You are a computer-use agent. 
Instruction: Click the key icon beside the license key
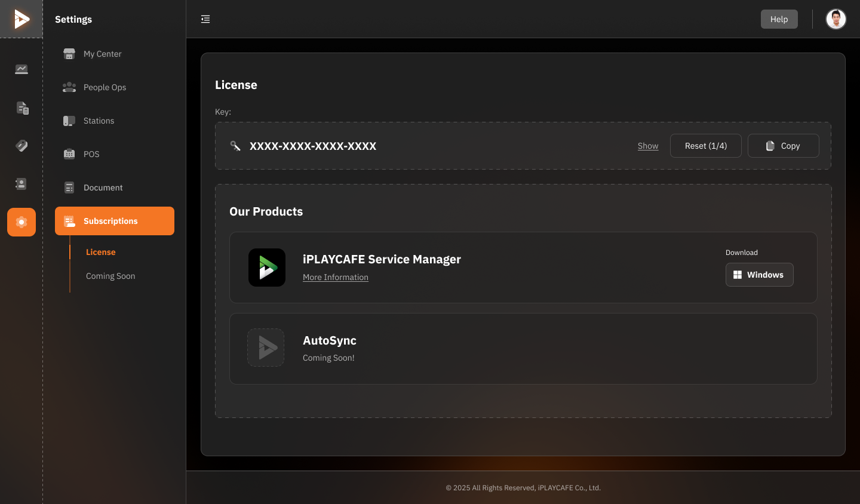(235, 146)
